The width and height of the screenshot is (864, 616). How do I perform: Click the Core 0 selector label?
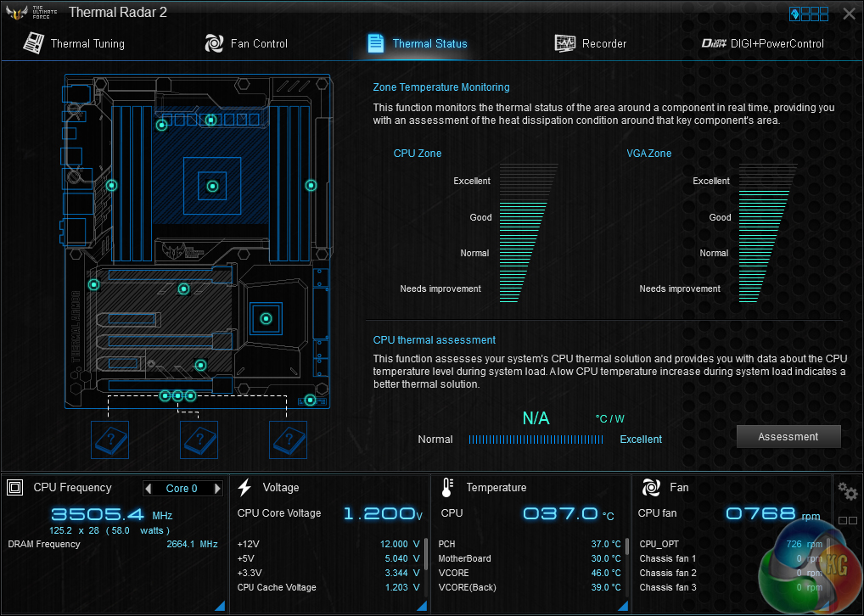182,488
